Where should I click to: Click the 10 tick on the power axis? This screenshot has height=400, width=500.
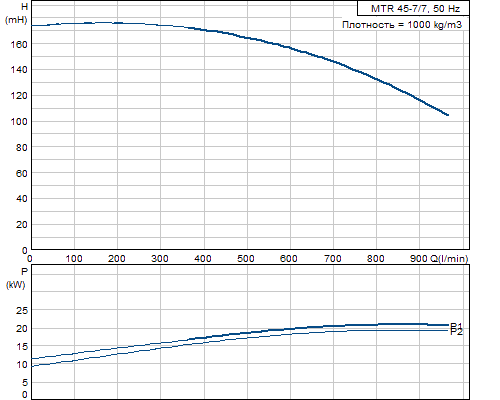22,365
